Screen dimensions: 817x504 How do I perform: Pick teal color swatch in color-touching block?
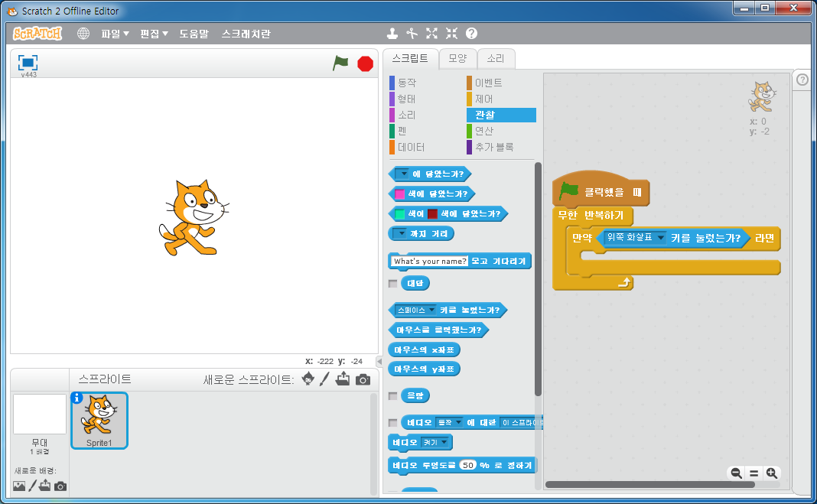pos(399,214)
